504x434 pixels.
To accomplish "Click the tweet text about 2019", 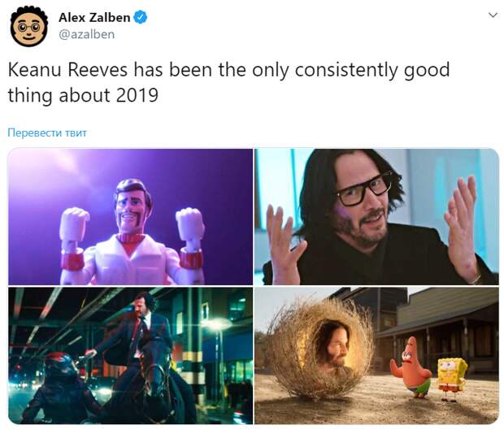I will [x=228, y=83].
